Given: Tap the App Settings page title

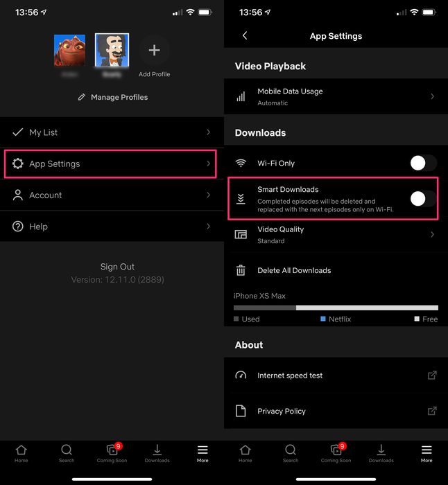Looking at the screenshot, I should pyautogui.click(x=336, y=36).
